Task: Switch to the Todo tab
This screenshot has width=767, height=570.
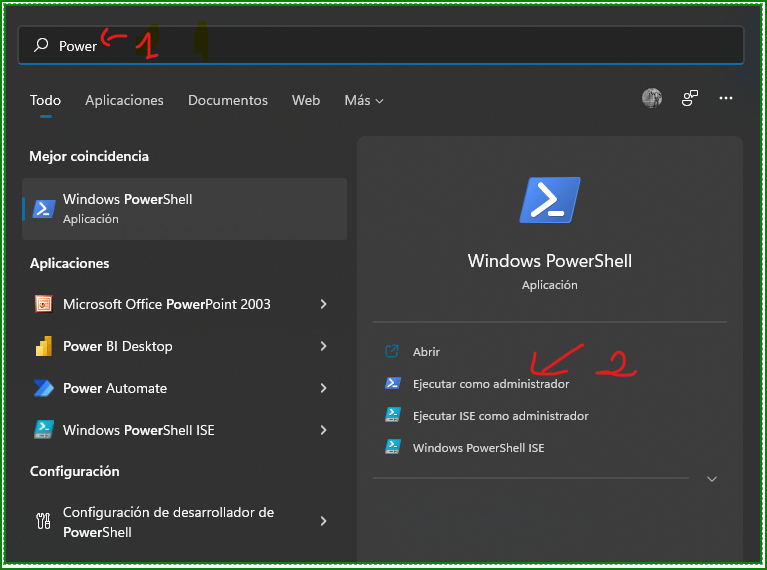Action: click(45, 100)
